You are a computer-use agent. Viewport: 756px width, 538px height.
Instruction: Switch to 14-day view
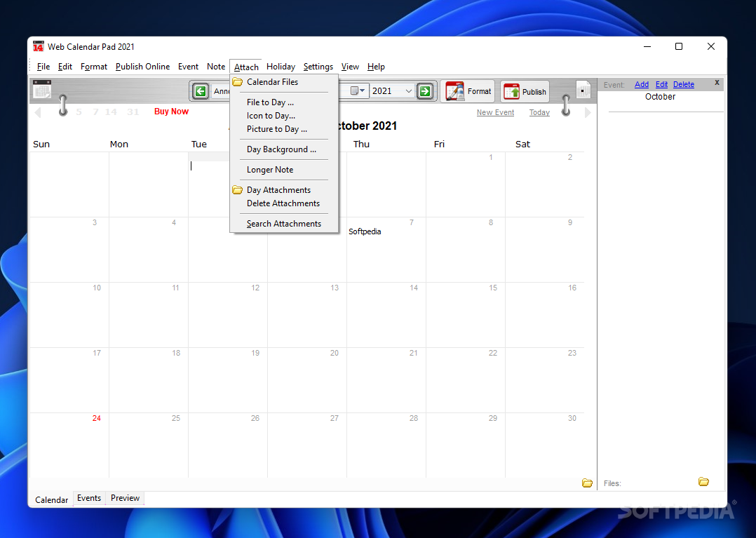pos(111,112)
